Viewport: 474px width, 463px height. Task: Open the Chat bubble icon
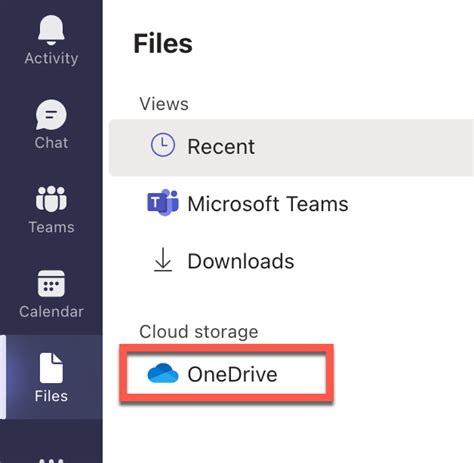pyautogui.click(x=51, y=114)
